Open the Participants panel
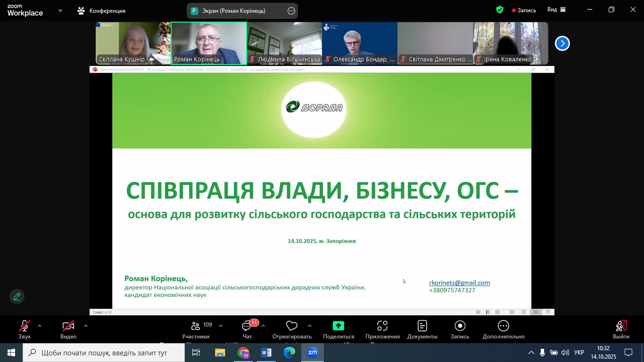 [196, 329]
